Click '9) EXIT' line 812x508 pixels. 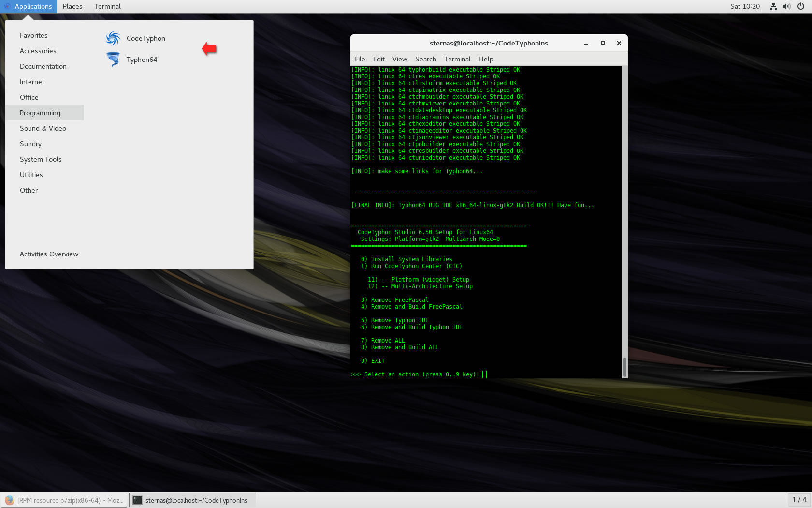click(x=373, y=361)
